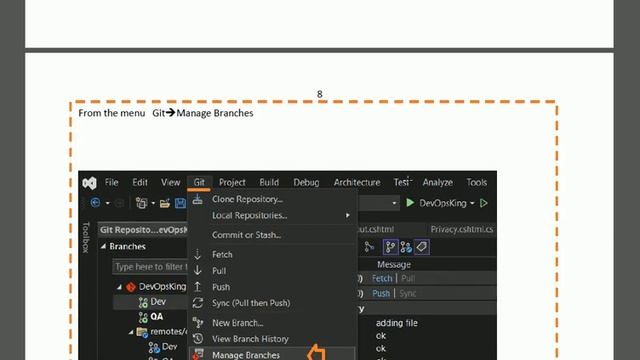Switch to the Git Repository tab

point(143,230)
